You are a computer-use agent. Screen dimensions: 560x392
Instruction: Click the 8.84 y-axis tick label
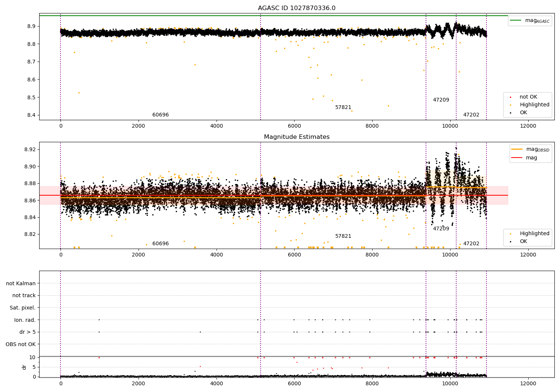(x=30, y=217)
